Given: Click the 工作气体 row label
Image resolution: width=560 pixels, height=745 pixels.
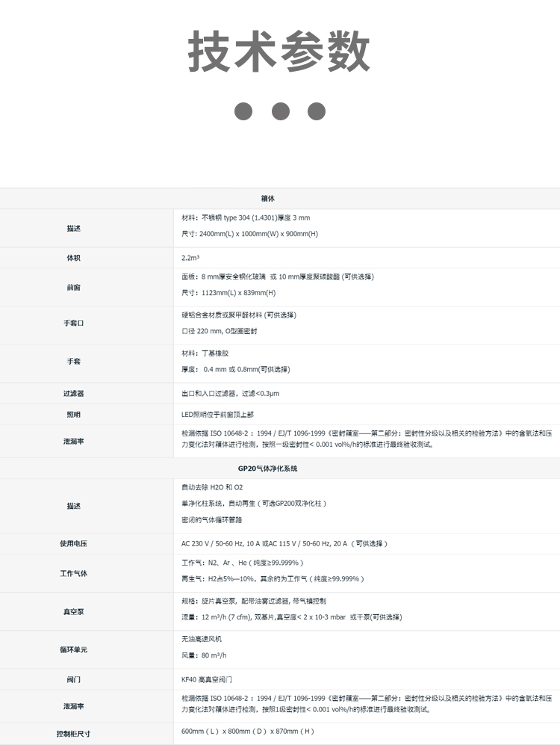Looking at the screenshot, I should 73,573.
